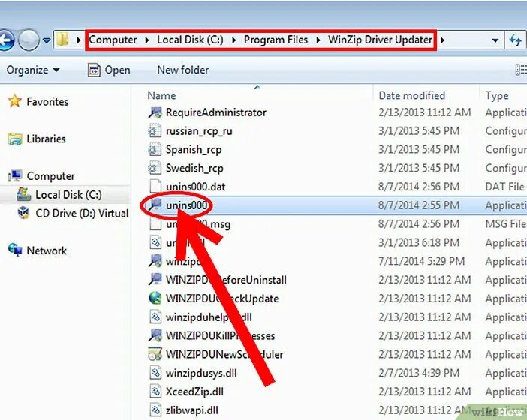Open Libraries in navigation pane

click(46, 139)
